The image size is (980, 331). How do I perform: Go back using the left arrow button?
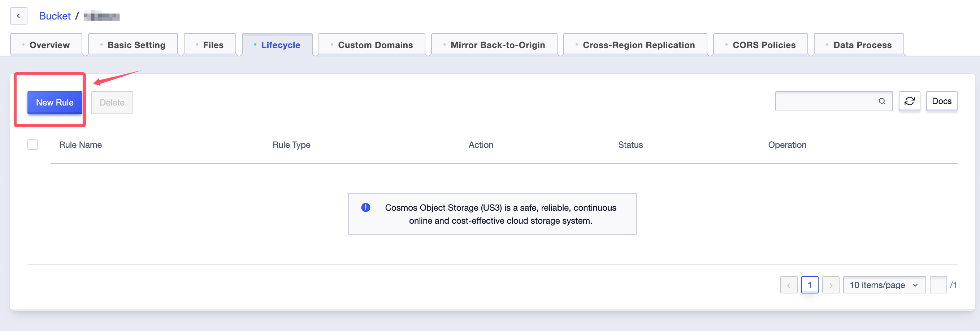point(19,16)
